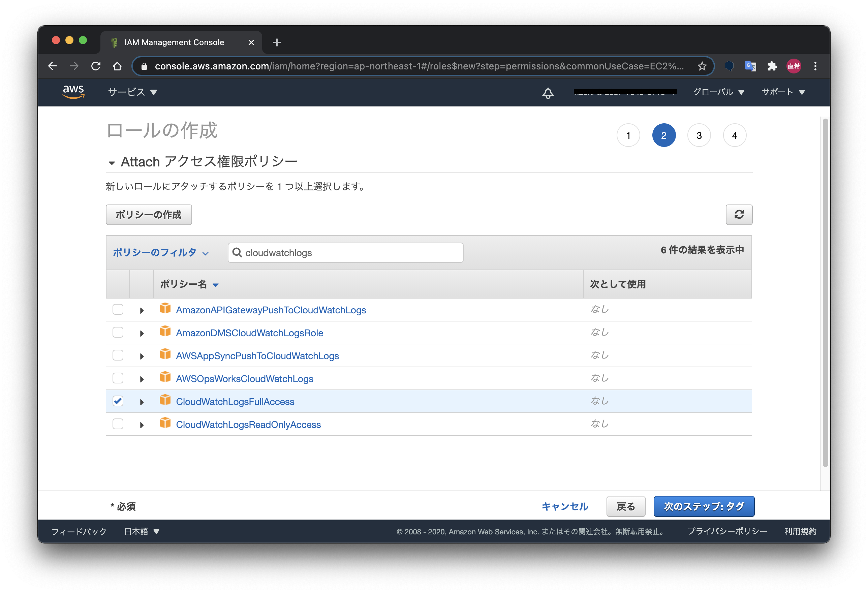
Task: Check the AWSOpsWorksCloudWatchLogs checkbox
Action: click(118, 378)
